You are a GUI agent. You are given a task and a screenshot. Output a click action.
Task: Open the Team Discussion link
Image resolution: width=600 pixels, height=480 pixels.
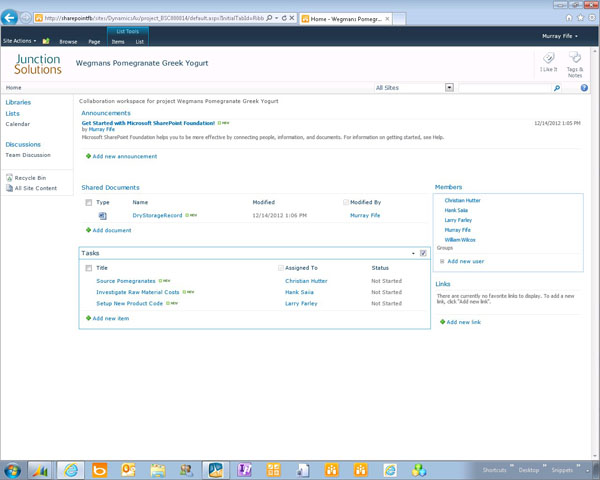click(28, 155)
